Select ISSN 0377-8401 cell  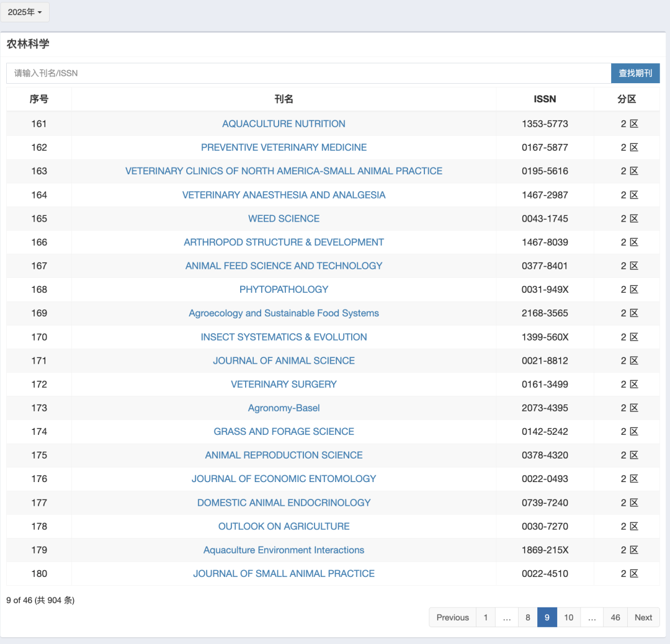pos(545,266)
